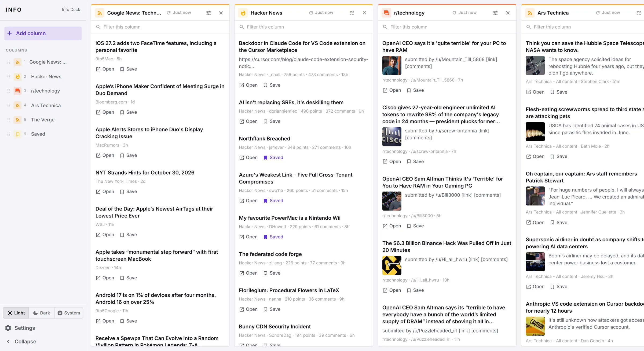Click drag handle beside Saved sidebar item
The image size is (644, 351).
[x=9, y=134]
